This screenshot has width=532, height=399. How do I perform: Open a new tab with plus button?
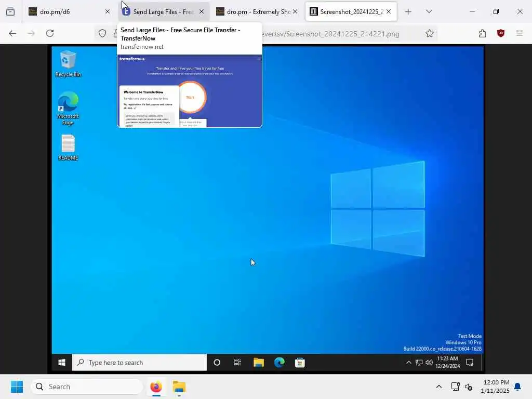408,12
